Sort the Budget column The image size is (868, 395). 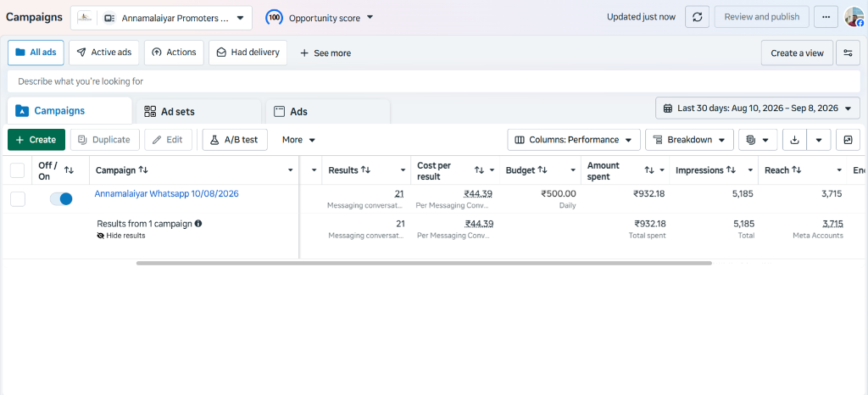click(542, 170)
